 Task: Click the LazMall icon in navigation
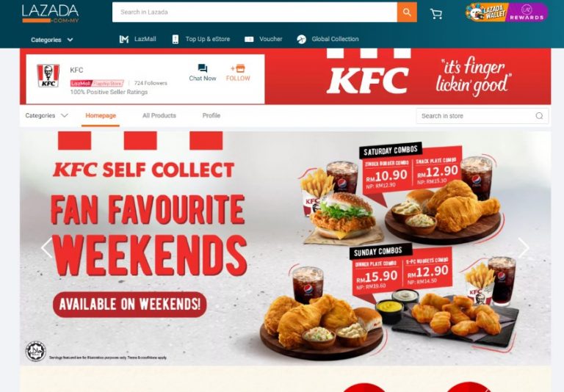click(123, 39)
